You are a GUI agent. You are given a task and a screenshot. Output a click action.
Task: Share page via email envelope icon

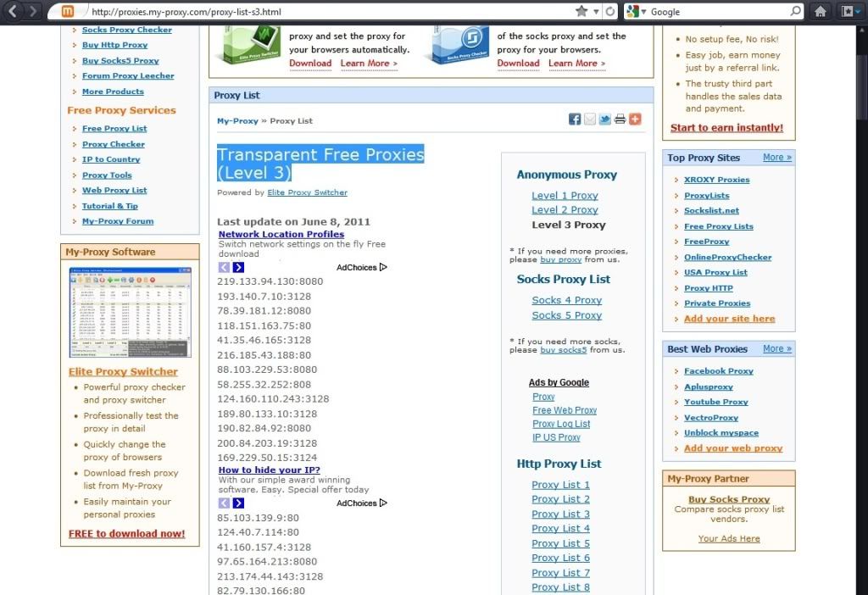point(590,119)
